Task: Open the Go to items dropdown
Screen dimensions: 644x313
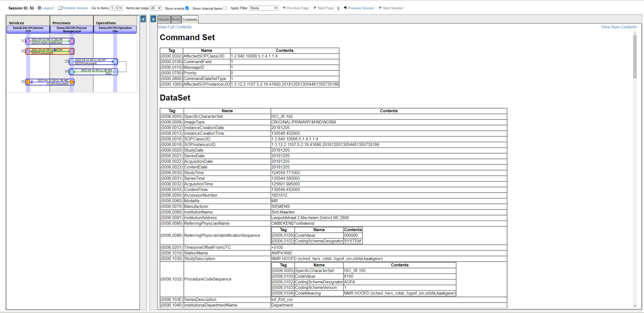Action: coord(116,8)
